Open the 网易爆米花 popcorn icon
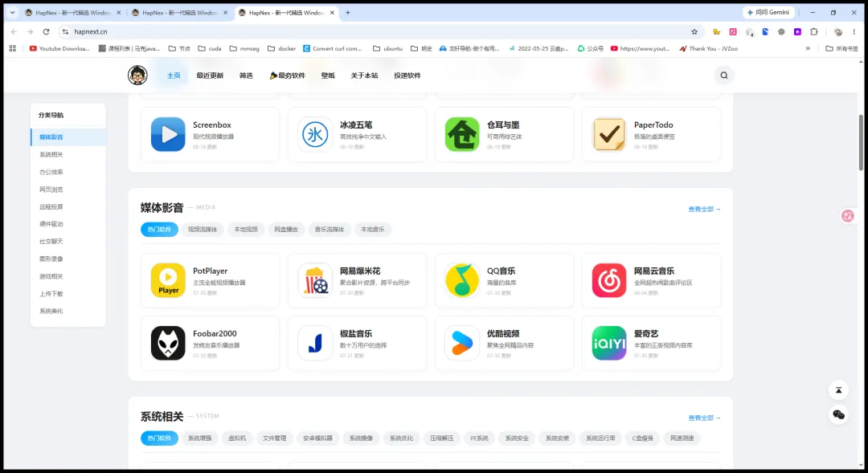868x473 pixels. (315, 280)
